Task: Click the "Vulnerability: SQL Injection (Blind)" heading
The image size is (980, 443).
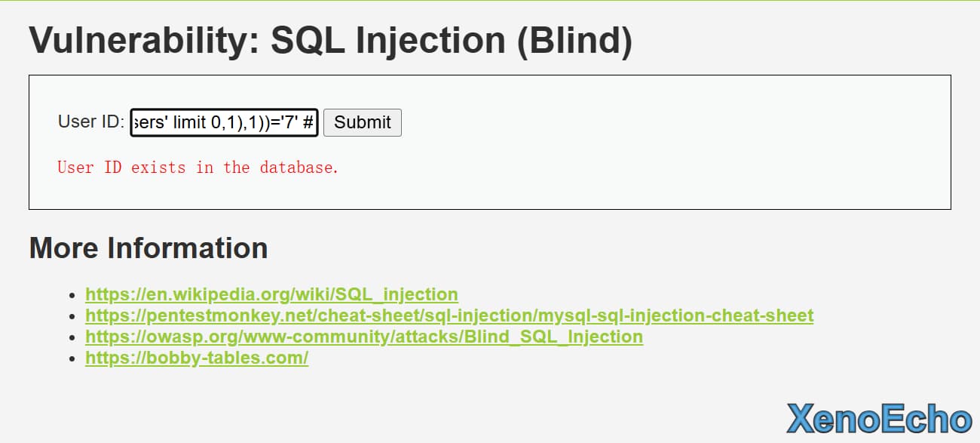Action: click(x=330, y=40)
